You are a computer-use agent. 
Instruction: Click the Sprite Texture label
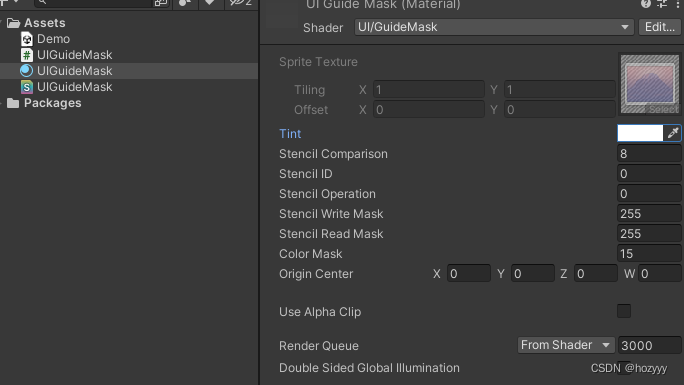coord(318,62)
